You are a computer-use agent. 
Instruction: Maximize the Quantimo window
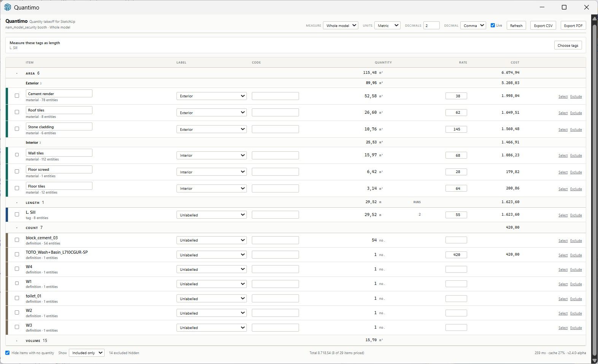tap(564, 7)
